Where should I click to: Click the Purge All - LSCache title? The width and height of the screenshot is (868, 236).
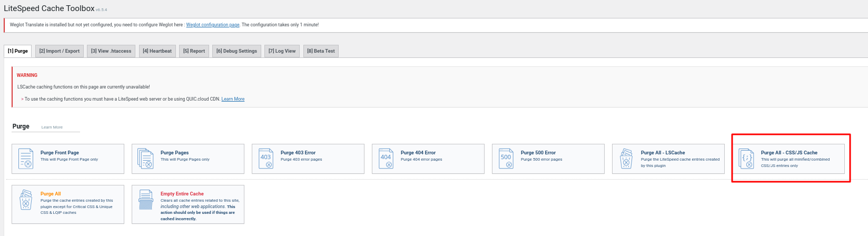click(x=663, y=153)
